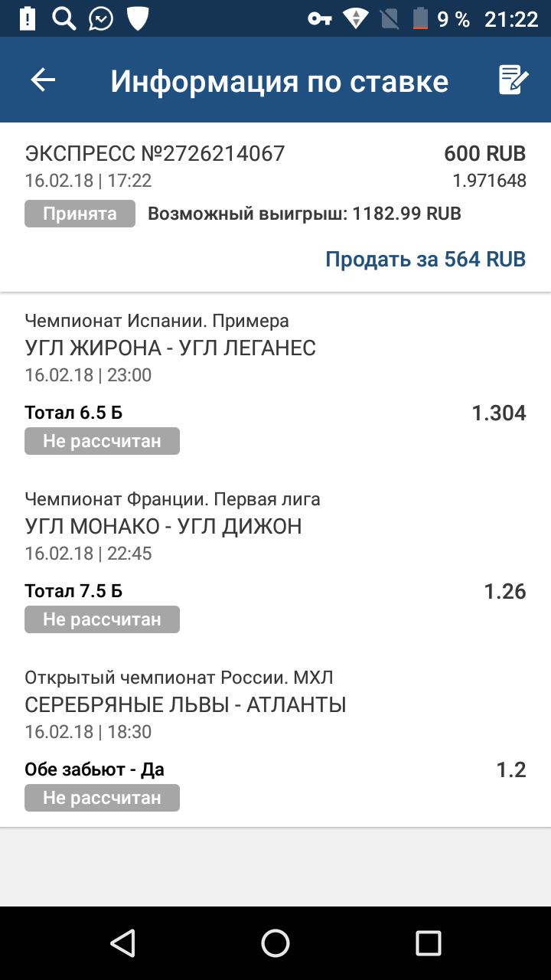Tap the key icon in the status bar
This screenshot has height=980, width=551.
321,19
